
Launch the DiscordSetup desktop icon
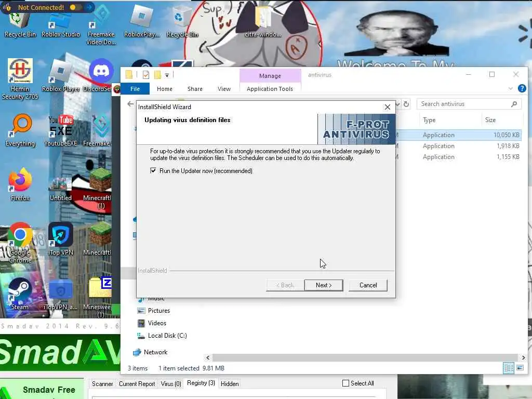[x=100, y=76]
